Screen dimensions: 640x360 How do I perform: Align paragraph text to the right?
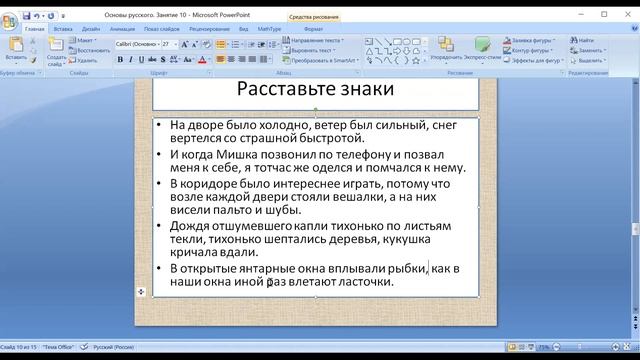point(242,60)
